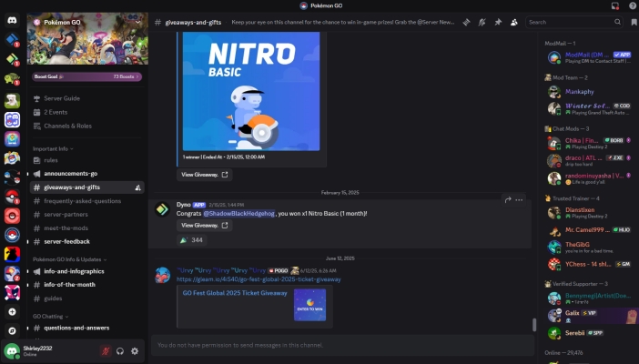Click the Add a Server plus icon
639x364 pixels.
tap(12, 312)
